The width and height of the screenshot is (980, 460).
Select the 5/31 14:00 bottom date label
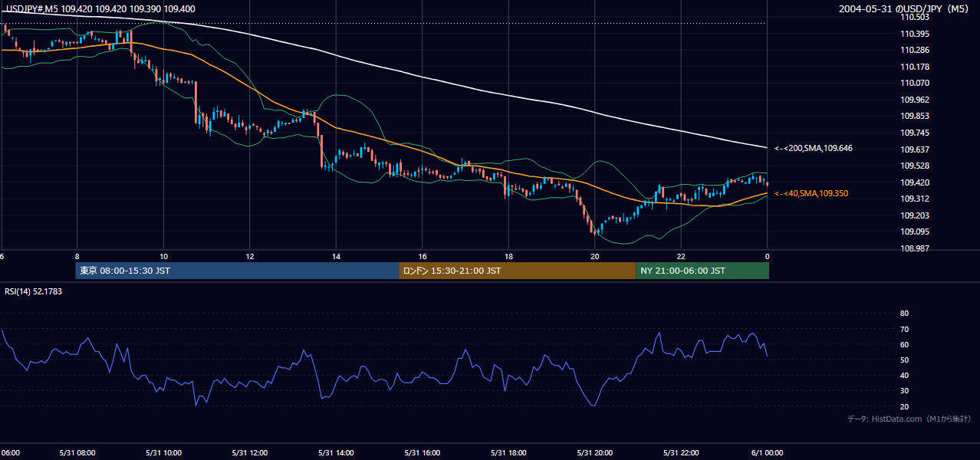[x=336, y=453]
